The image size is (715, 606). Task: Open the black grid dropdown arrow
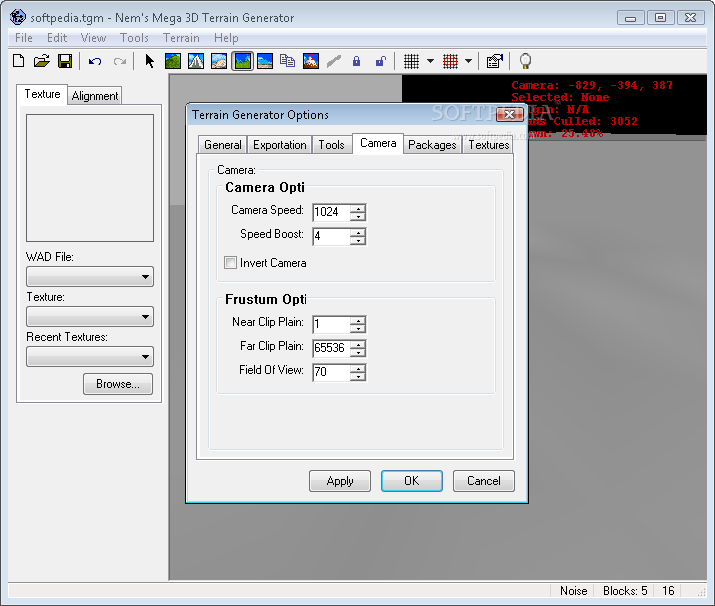click(x=430, y=61)
